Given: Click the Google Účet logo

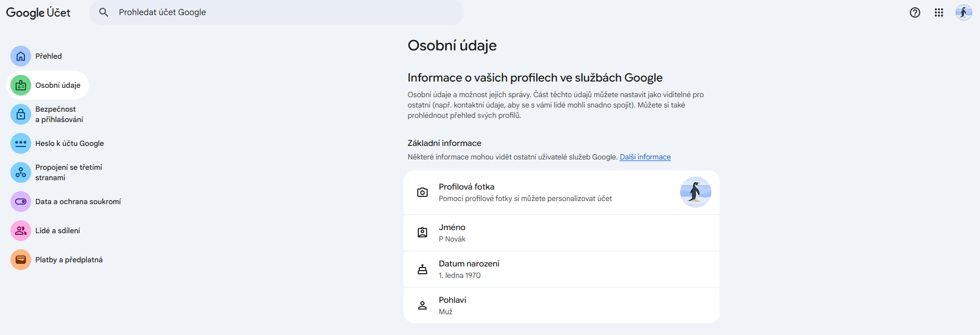Looking at the screenshot, I should click(38, 12).
